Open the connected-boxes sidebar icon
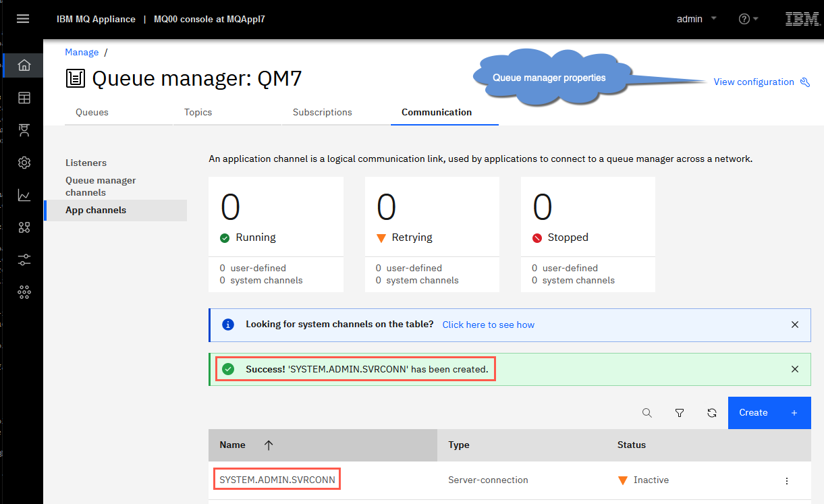The width and height of the screenshot is (824, 504). click(24, 227)
